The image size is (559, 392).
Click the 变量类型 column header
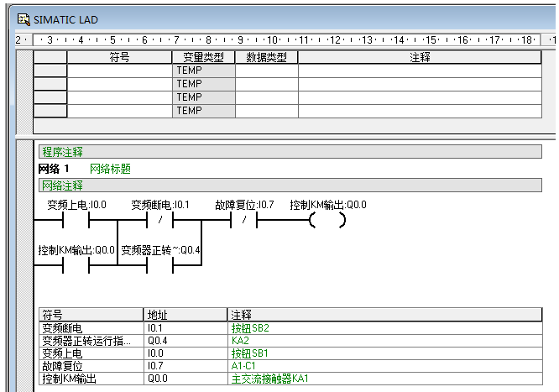[203, 57]
